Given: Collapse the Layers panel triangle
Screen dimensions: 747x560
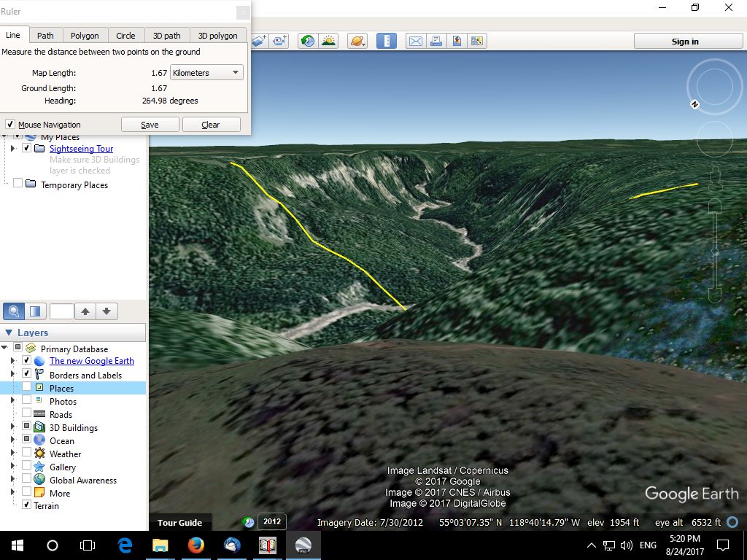Looking at the screenshot, I should click(9, 332).
